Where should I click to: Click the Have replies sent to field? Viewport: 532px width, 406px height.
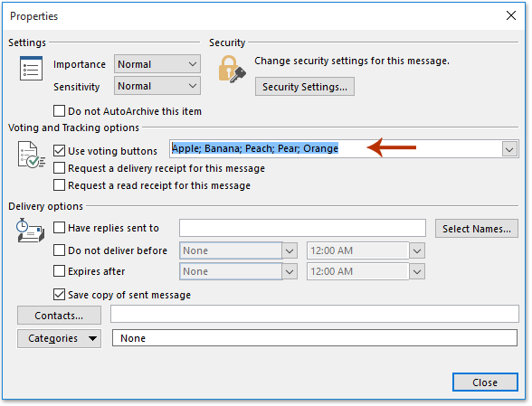coord(302,228)
